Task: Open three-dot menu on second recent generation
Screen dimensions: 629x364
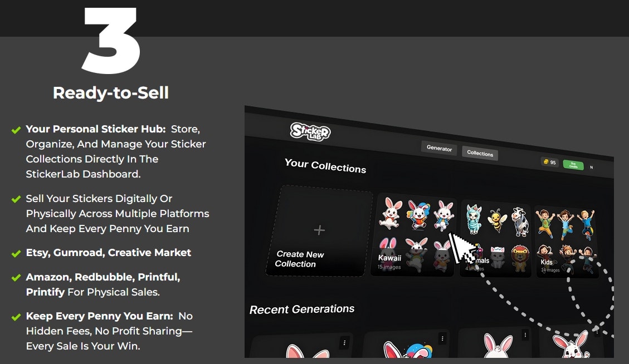Action: pos(442,339)
